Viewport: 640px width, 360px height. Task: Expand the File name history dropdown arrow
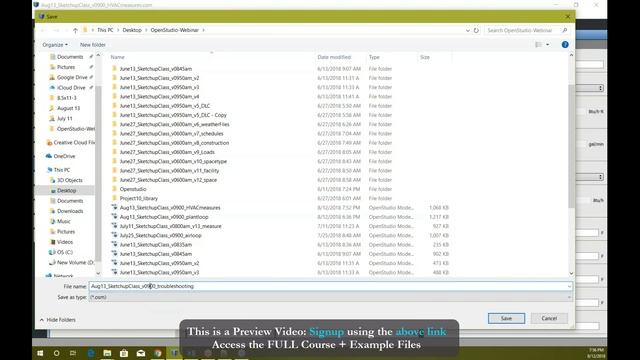click(x=569, y=287)
